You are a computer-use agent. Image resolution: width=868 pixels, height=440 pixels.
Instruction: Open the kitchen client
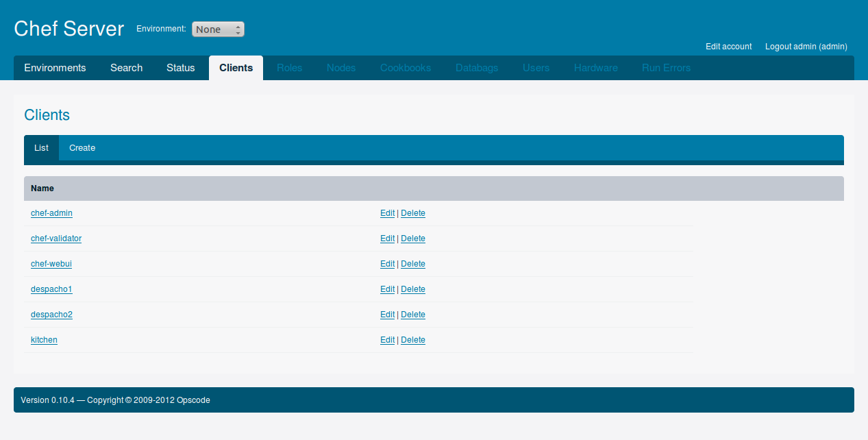(44, 340)
